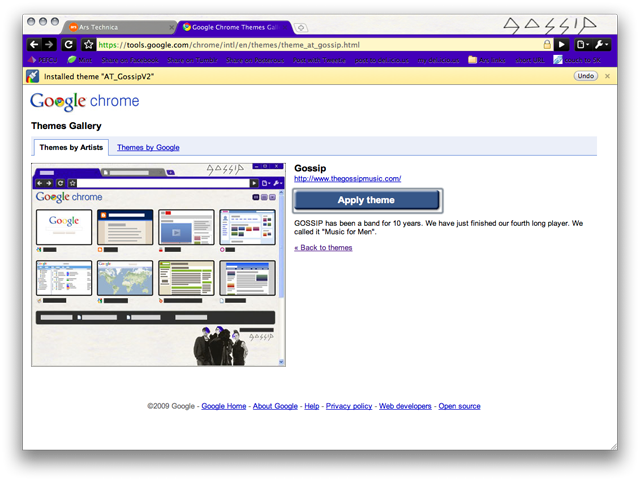Open a new tab with the plus button
The image size is (640, 481).
301,27
